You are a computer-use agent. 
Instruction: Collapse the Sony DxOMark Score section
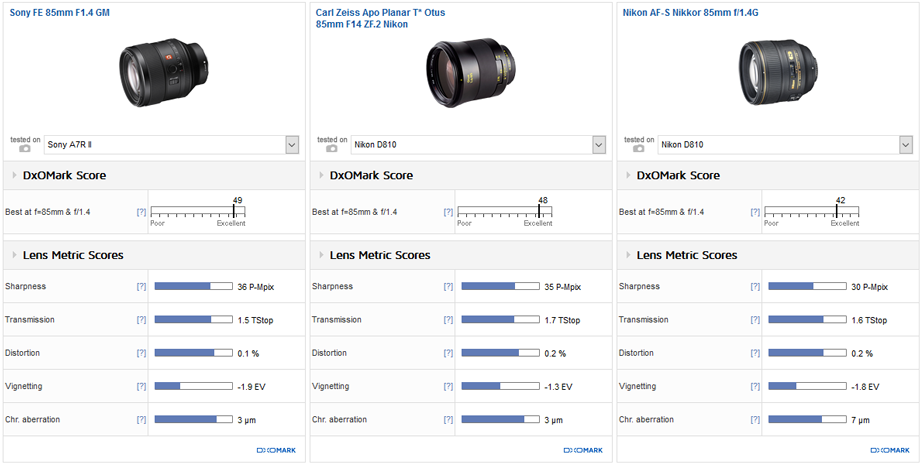(13, 176)
